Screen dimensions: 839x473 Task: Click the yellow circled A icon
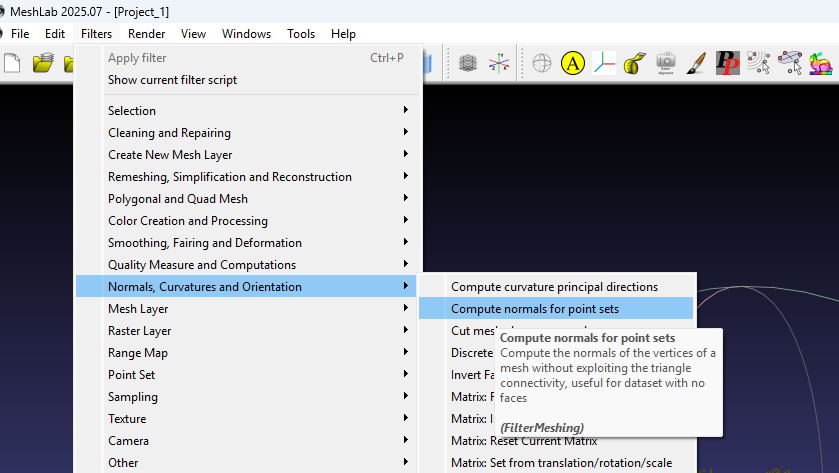pos(573,63)
